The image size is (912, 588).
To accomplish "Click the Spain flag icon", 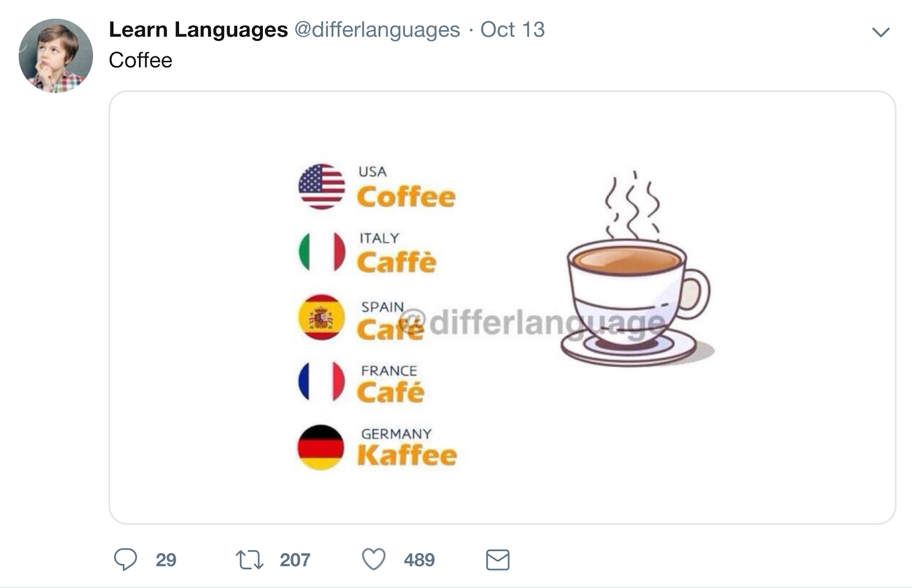I will pyautogui.click(x=321, y=317).
